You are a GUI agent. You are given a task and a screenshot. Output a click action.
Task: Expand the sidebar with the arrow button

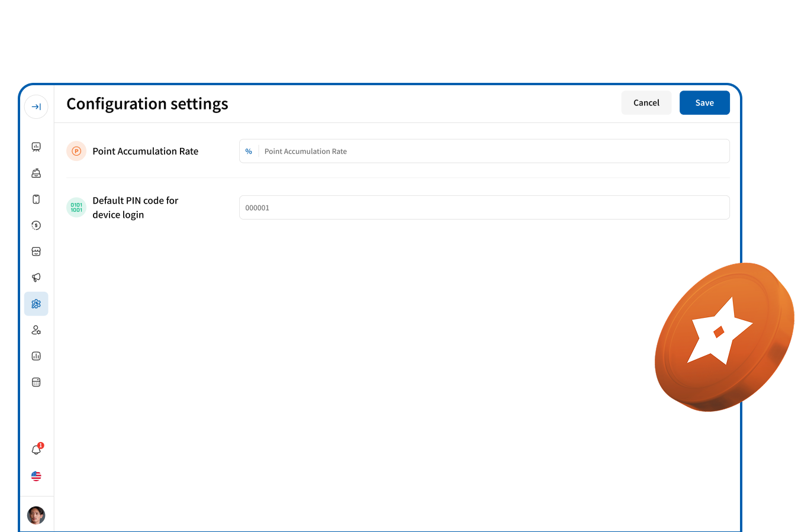[x=36, y=107]
